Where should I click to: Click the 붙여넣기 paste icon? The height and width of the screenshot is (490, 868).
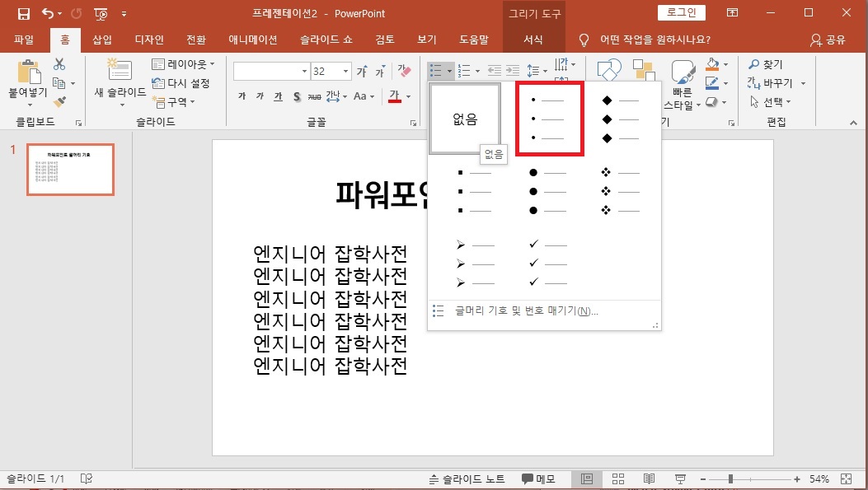click(x=29, y=72)
